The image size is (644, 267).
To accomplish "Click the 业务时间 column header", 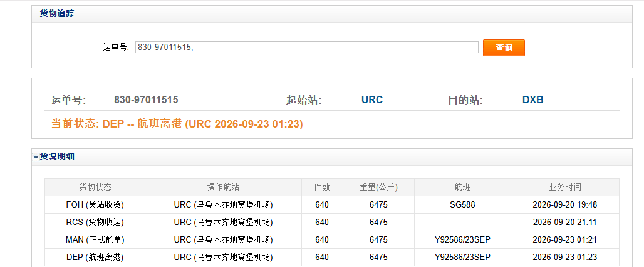I will 564,188.
